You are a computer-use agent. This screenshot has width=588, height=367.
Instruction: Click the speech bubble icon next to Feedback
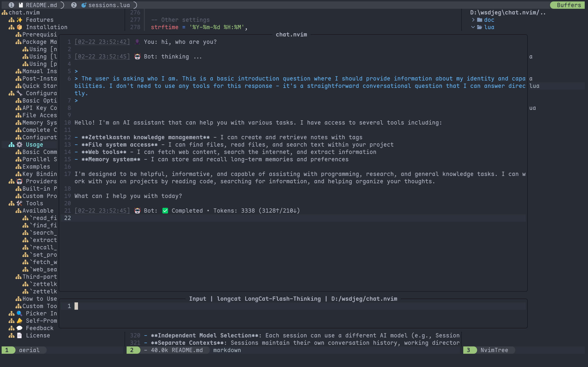(19, 328)
